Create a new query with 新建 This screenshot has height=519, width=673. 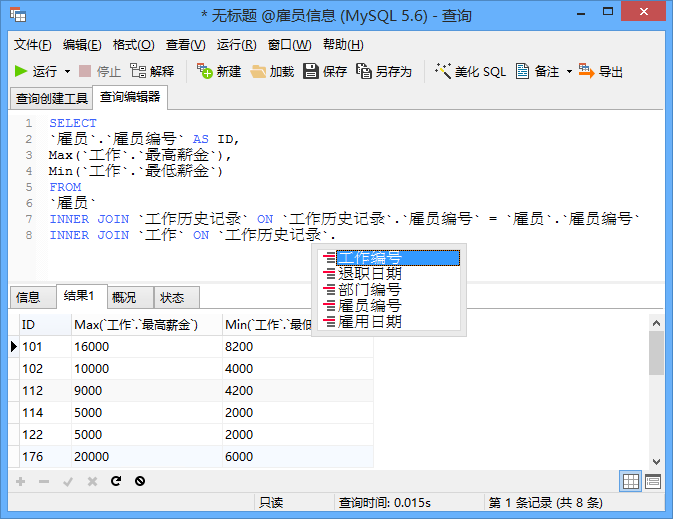tap(219, 71)
